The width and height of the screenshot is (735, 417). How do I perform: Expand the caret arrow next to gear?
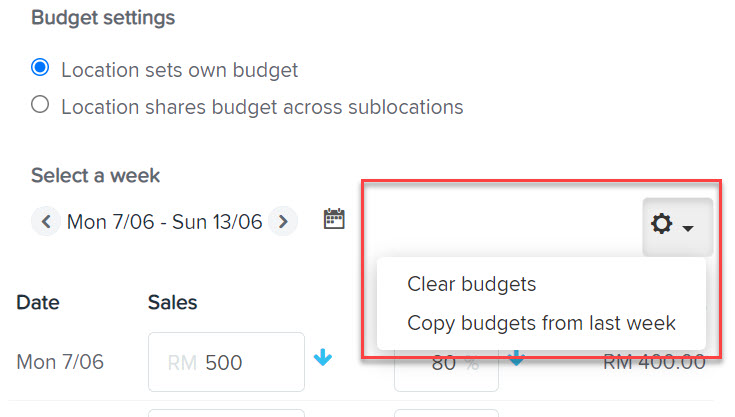[x=688, y=228]
